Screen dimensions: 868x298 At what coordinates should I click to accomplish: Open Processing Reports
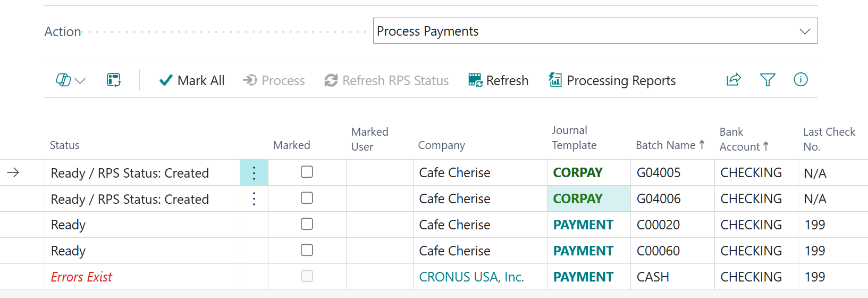coord(612,80)
